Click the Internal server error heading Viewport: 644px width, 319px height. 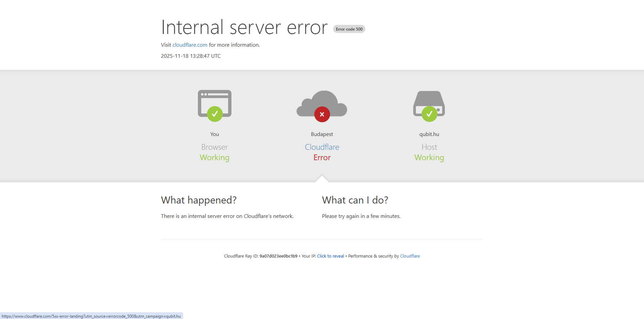[x=244, y=28]
